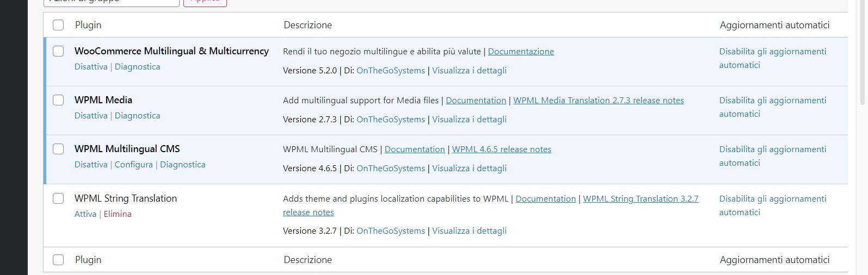The width and height of the screenshot is (868, 275).
Task: Deactivate WooCommerce Multilingual via Disattiva link
Action: click(x=91, y=66)
